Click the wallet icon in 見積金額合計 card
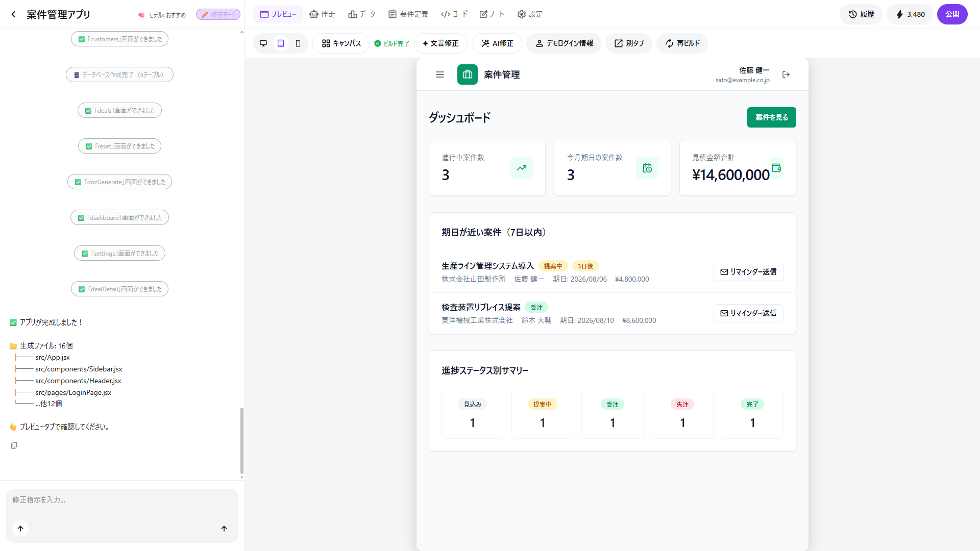This screenshot has width=980, height=551. 776,168
